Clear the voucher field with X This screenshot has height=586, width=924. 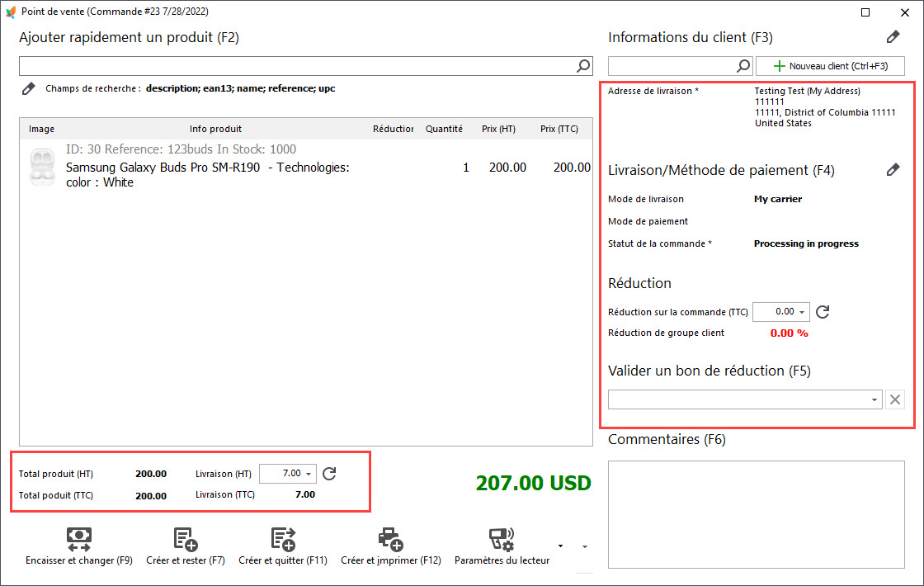pyautogui.click(x=894, y=399)
